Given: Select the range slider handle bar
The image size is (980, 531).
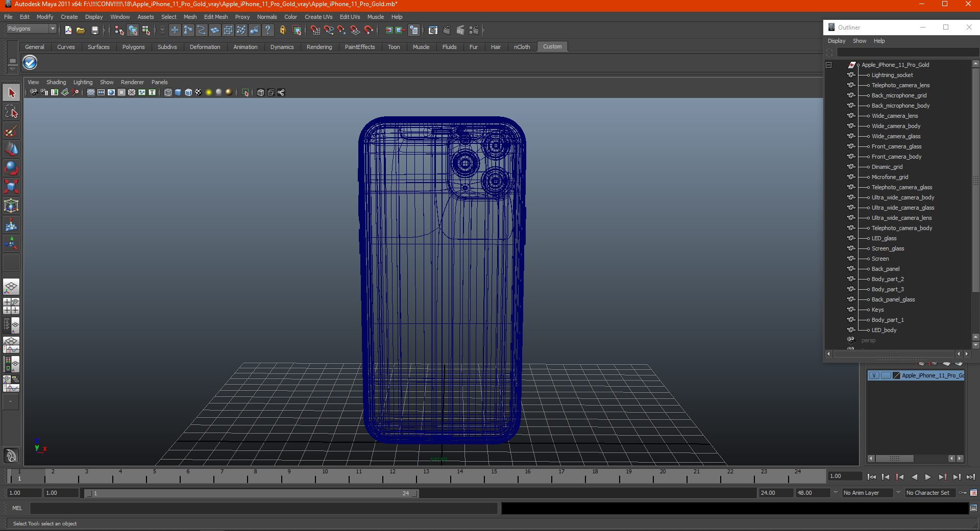Looking at the screenshot, I should 251,493.
